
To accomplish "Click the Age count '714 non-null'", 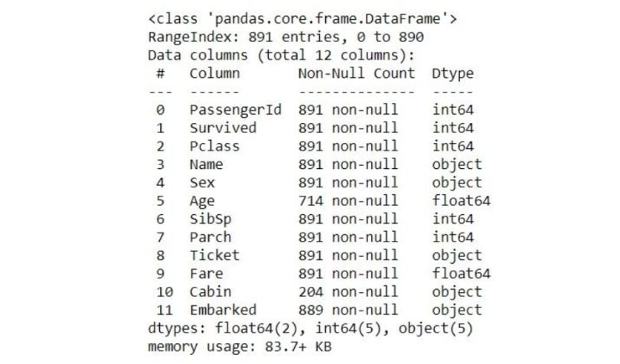I will 348,201.
